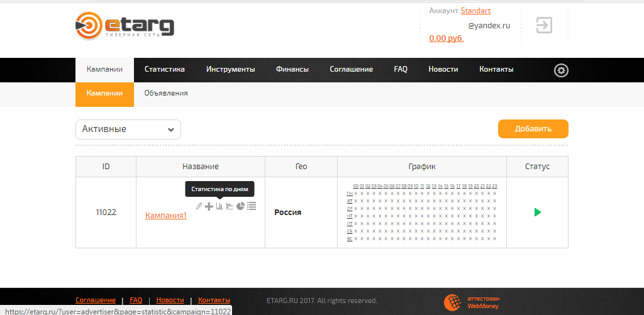Click the @yandex.ru account email

tap(489, 25)
